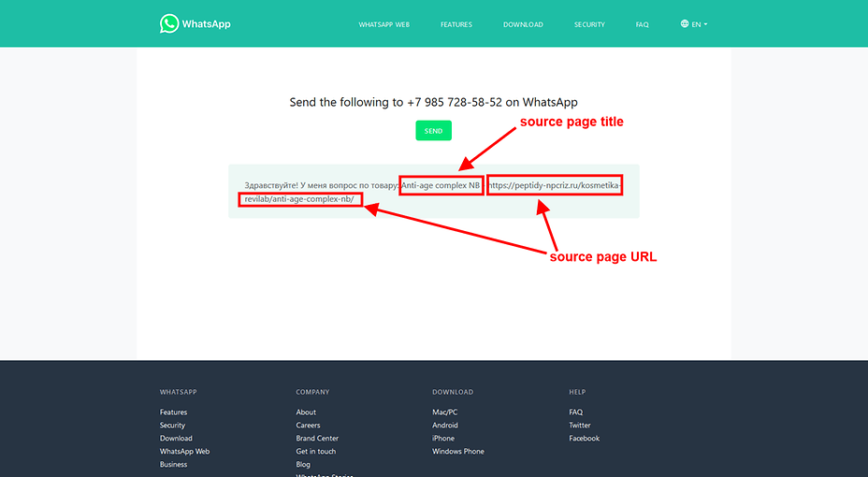
Task: Click the 'Send the following to' heading
Action: [433, 102]
